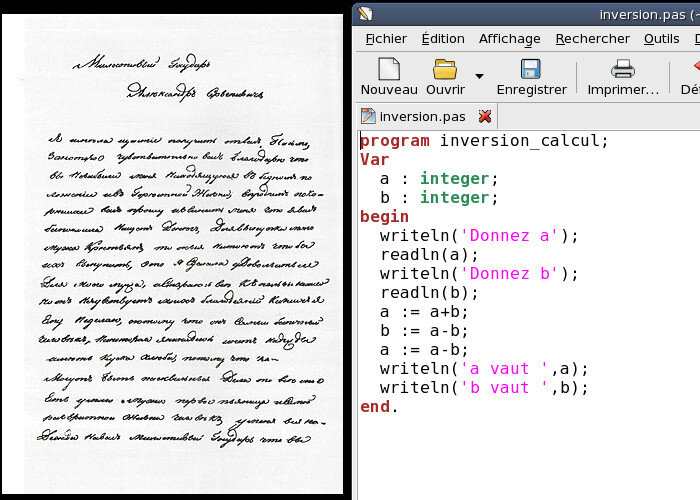Click the line 'b : integer;'

click(x=439, y=198)
